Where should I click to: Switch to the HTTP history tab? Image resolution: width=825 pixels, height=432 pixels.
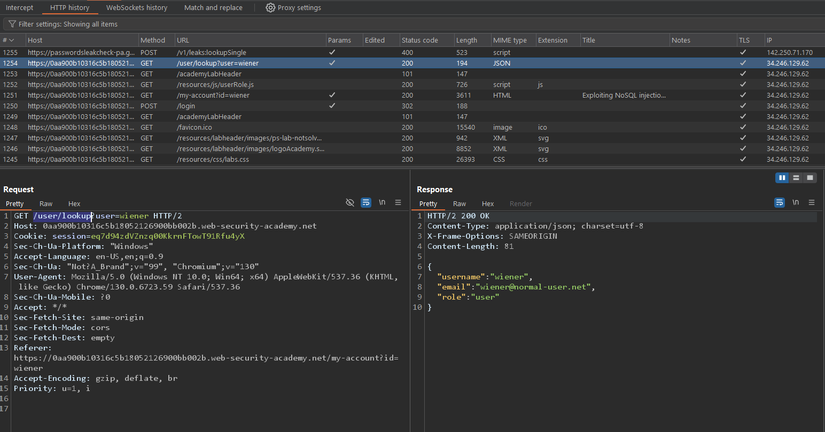pos(69,8)
